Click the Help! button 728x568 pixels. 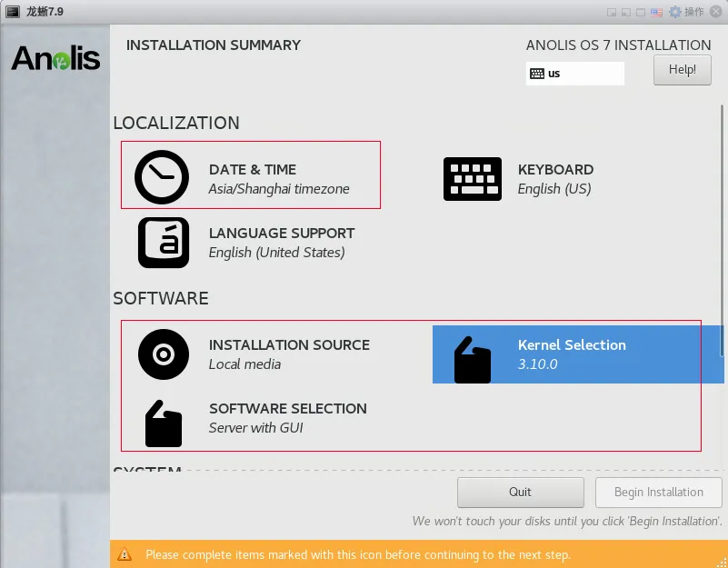tap(682, 69)
